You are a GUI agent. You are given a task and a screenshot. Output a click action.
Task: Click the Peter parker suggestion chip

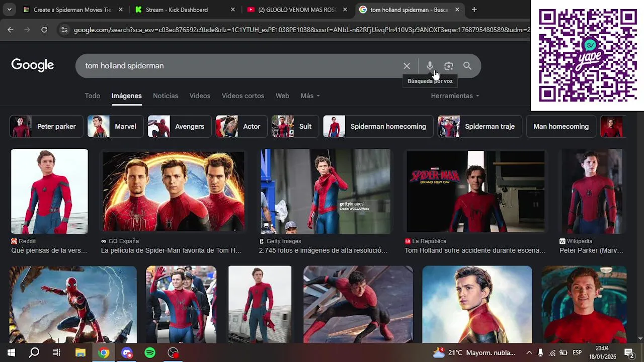(46, 126)
